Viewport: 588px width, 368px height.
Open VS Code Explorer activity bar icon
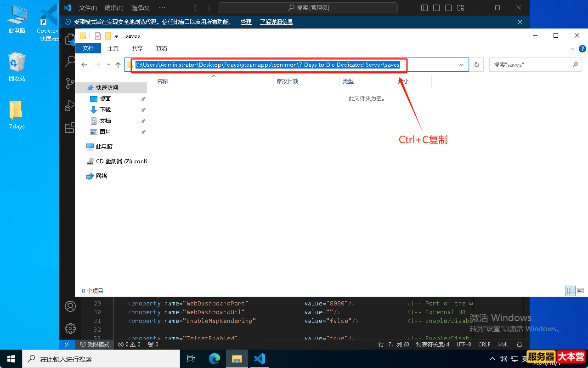click(x=70, y=39)
